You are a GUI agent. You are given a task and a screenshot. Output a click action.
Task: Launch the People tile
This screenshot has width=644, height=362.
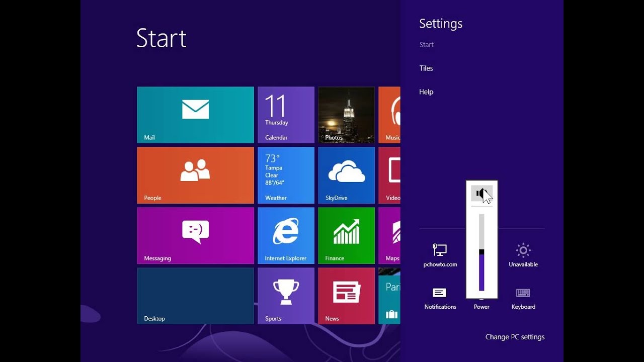[195, 175]
